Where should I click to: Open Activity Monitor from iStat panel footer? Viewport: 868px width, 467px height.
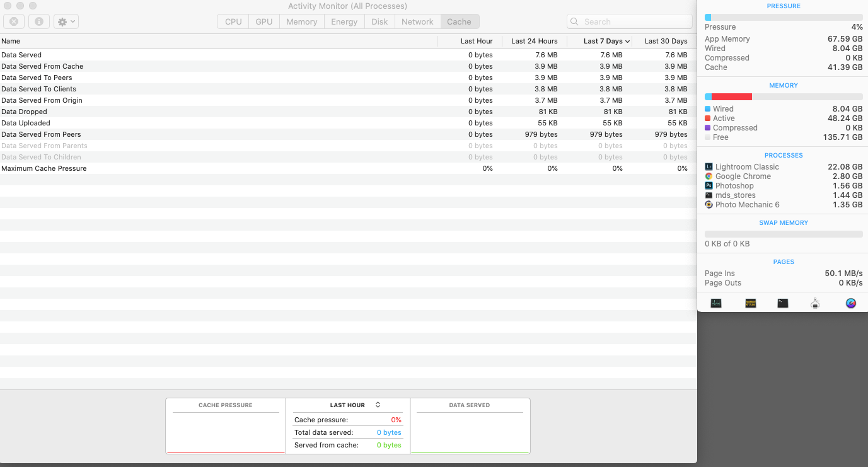[716, 303]
